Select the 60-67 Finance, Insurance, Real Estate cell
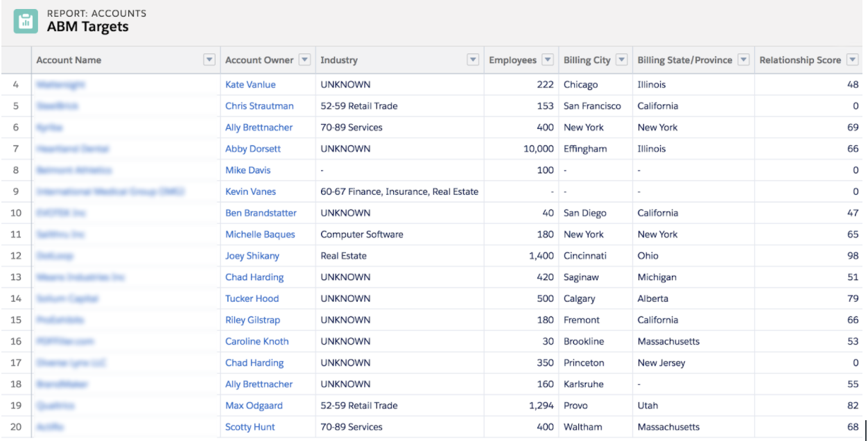The height and width of the screenshot is (441, 868). tap(399, 192)
